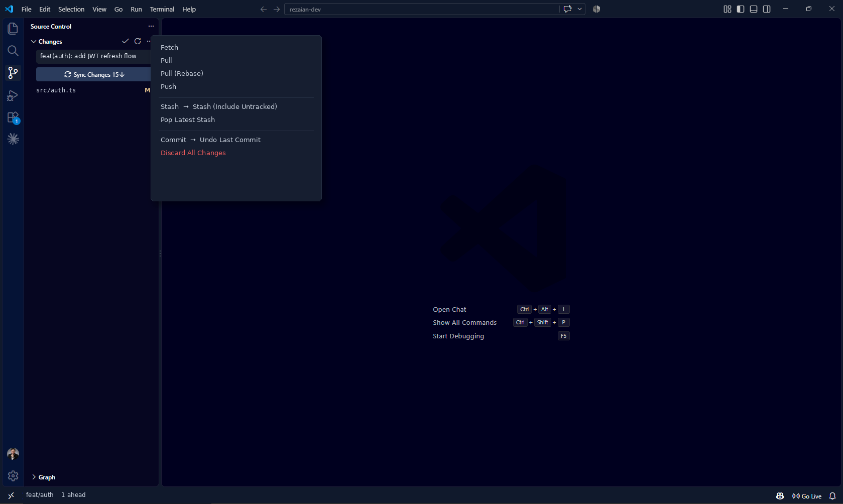843x504 pixels.
Task: Select Push in the git menu
Action: tap(168, 86)
